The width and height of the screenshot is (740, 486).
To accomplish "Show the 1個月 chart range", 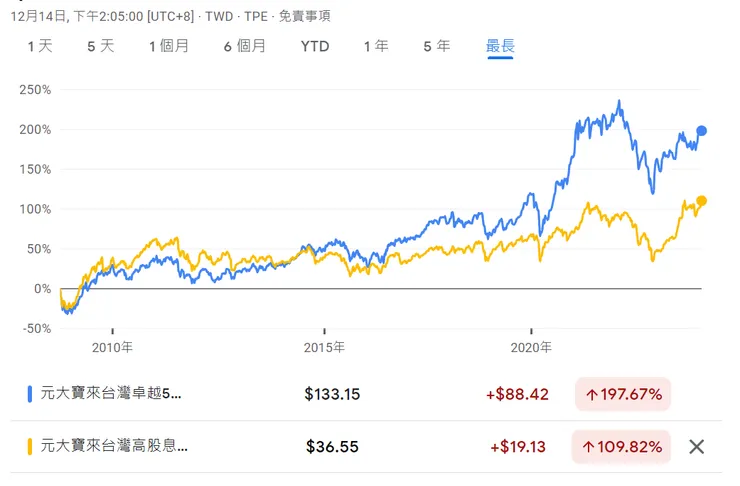I will [x=169, y=46].
